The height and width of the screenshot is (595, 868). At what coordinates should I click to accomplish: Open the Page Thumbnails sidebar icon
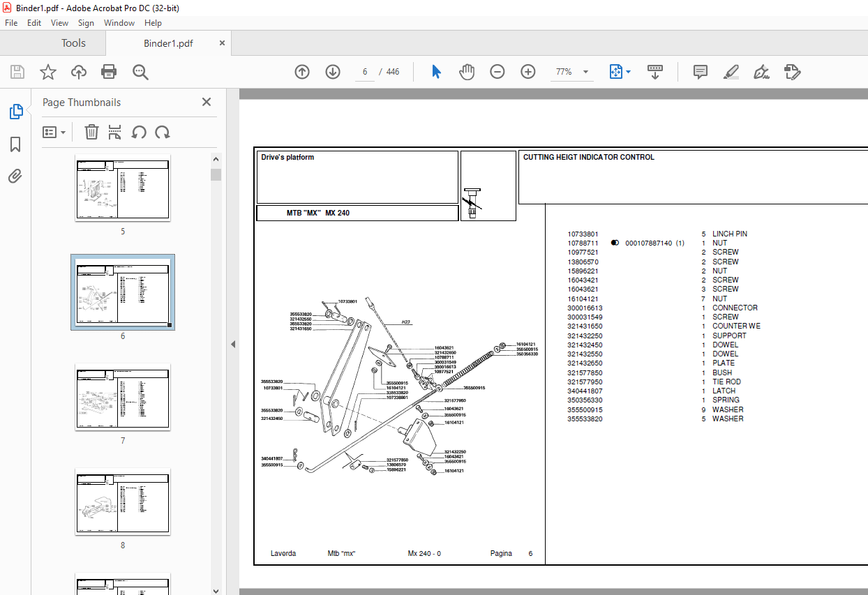[15, 112]
